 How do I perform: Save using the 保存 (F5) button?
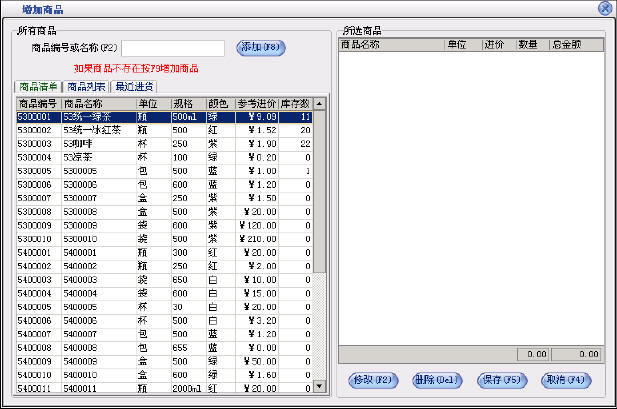[x=502, y=380]
